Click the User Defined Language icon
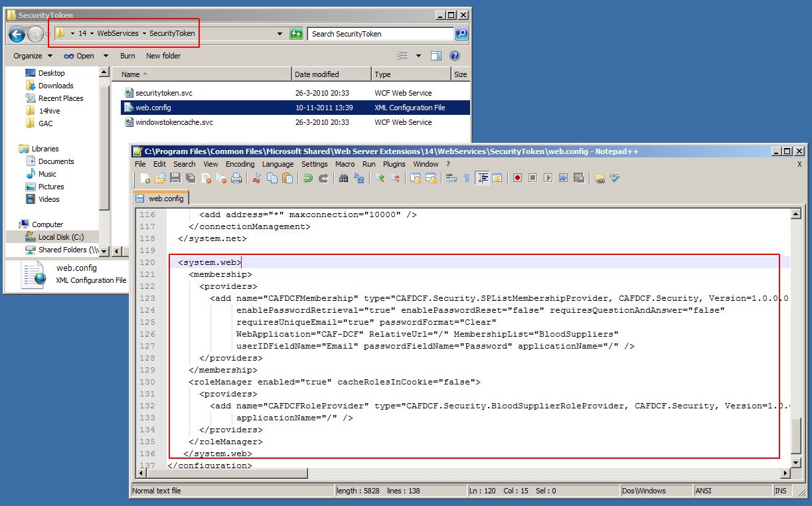Image resolution: width=812 pixels, height=506 pixels. coord(497,178)
